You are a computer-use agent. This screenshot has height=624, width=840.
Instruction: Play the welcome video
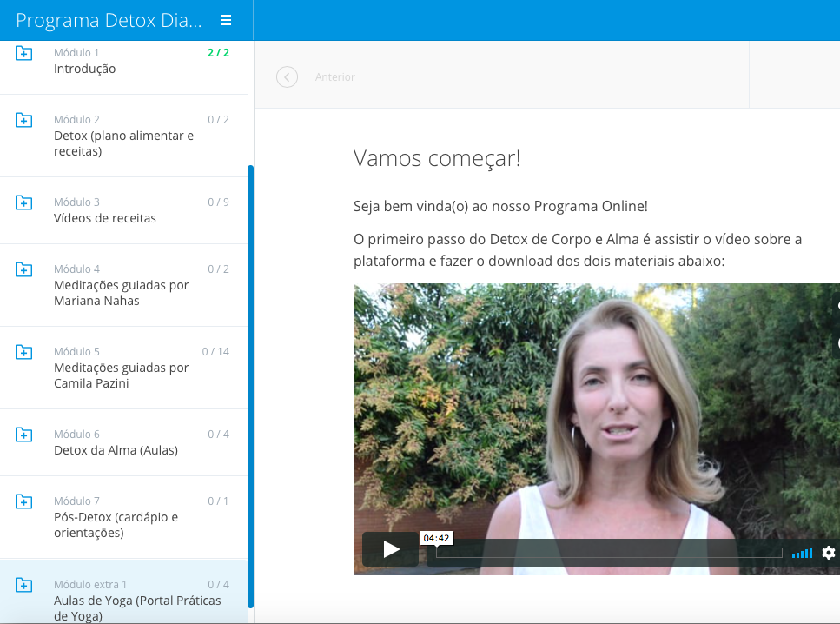point(391,549)
